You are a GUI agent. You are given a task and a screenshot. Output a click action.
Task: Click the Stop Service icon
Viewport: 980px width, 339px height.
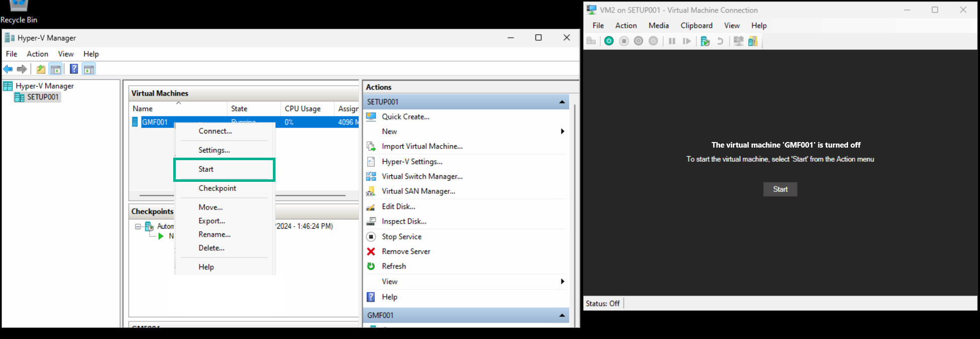pos(371,236)
